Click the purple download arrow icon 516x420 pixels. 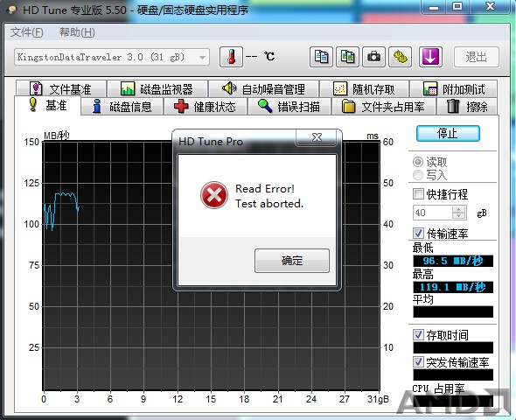click(430, 57)
